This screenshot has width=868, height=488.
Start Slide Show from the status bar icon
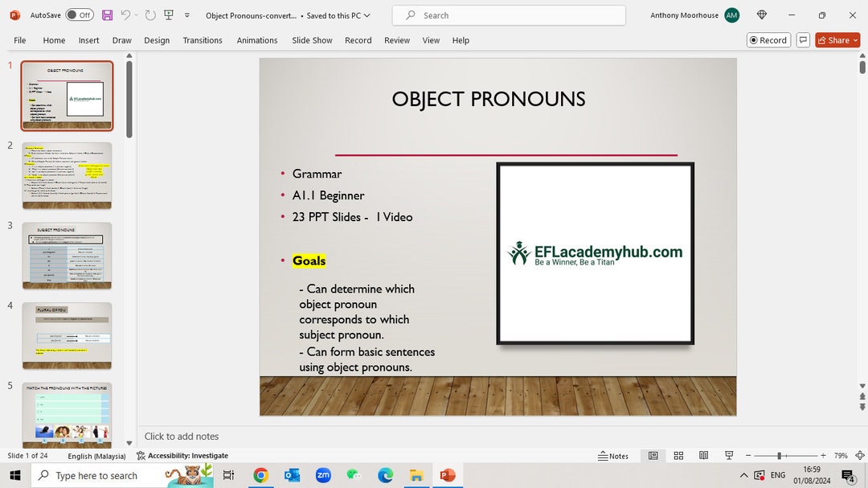pyautogui.click(x=728, y=455)
